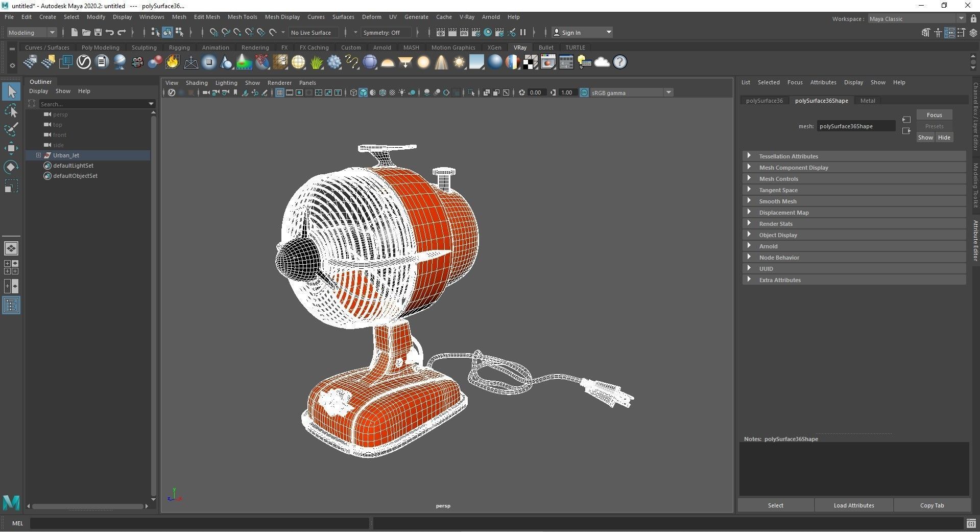Toggle viewport color management ON button
The height and width of the screenshot is (532, 980).
tap(584, 92)
